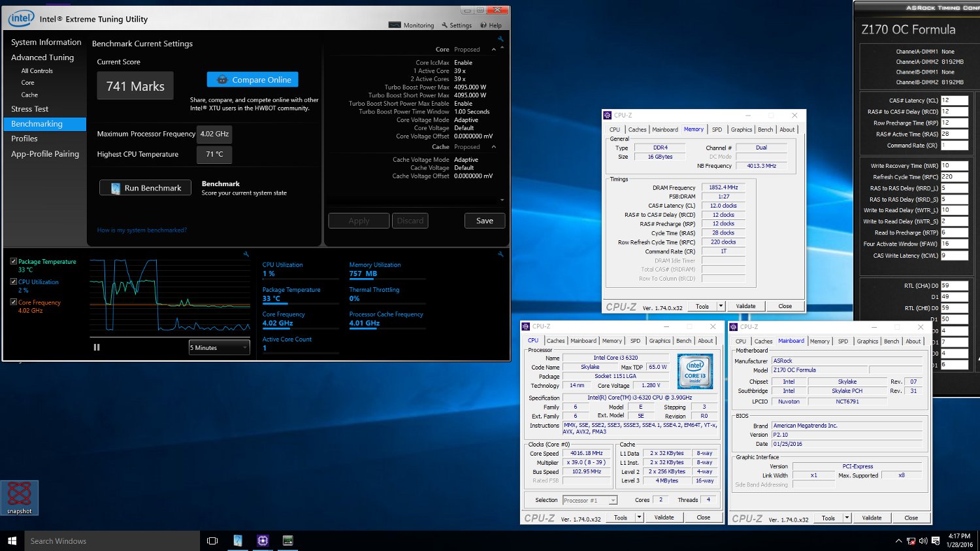Image resolution: width=980 pixels, height=551 pixels.
Task: Select All Controls under Advanced Tuning
Action: (37, 71)
